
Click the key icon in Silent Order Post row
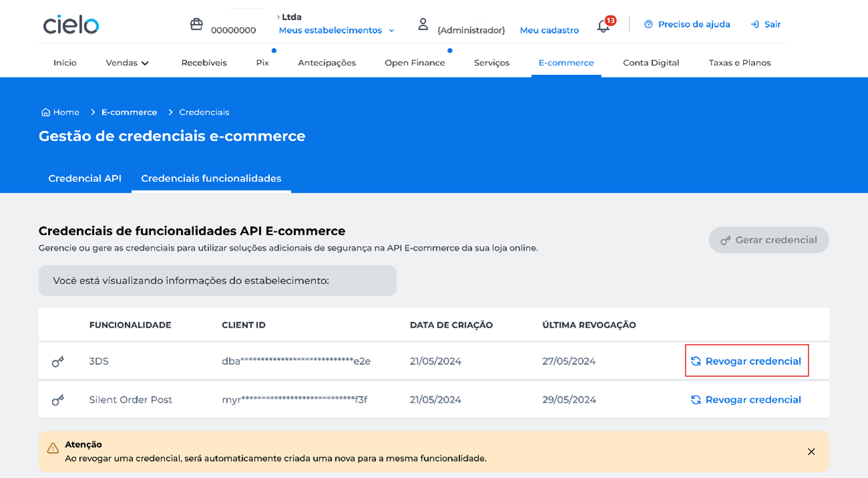[x=58, y=400]
